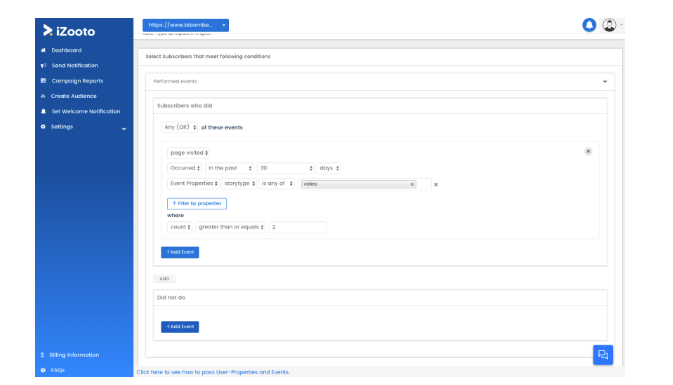Viewport: 673px width, 385px height.
Task: Open the chat support widget icon
Action: click(603, 355)
